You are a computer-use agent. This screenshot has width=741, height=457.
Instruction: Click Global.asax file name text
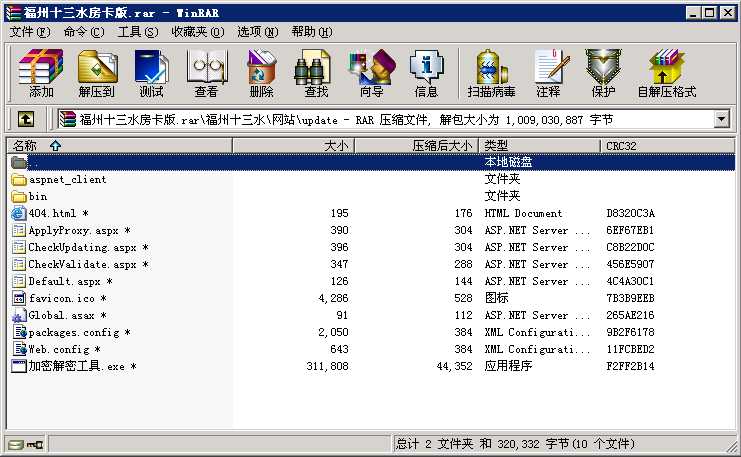61,316
